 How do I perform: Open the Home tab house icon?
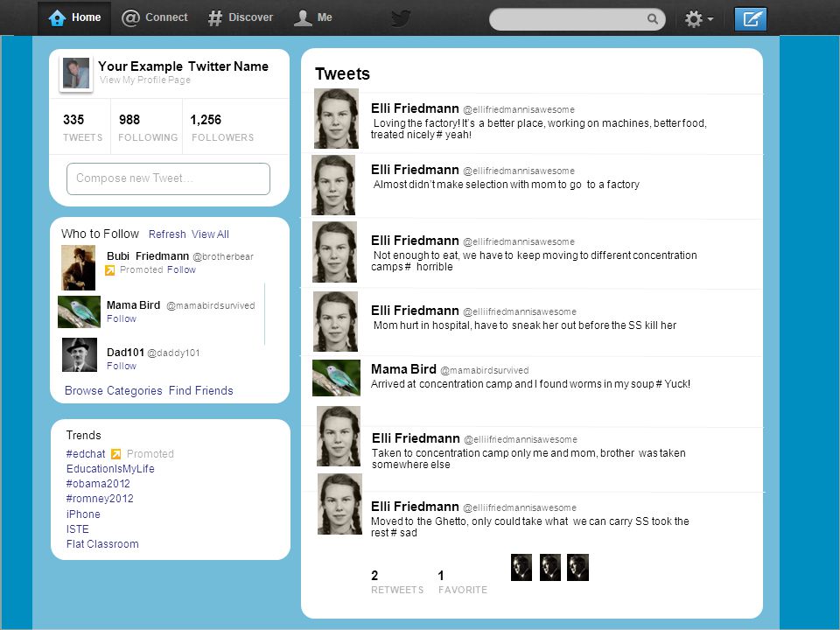(x=57, y=17)
